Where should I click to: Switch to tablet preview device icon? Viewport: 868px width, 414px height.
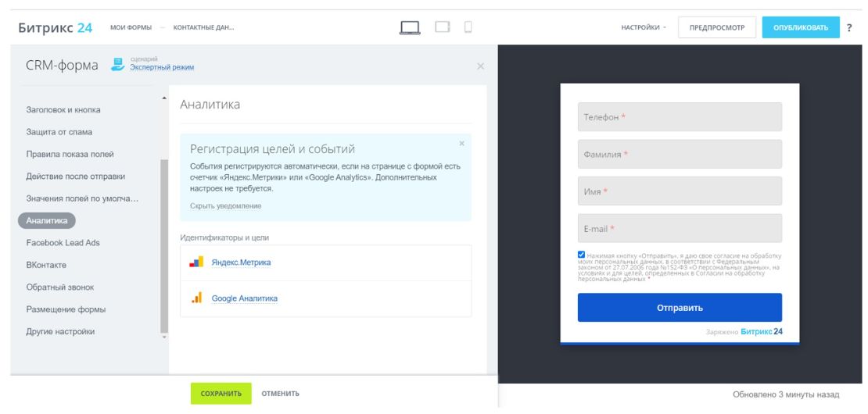443,27
